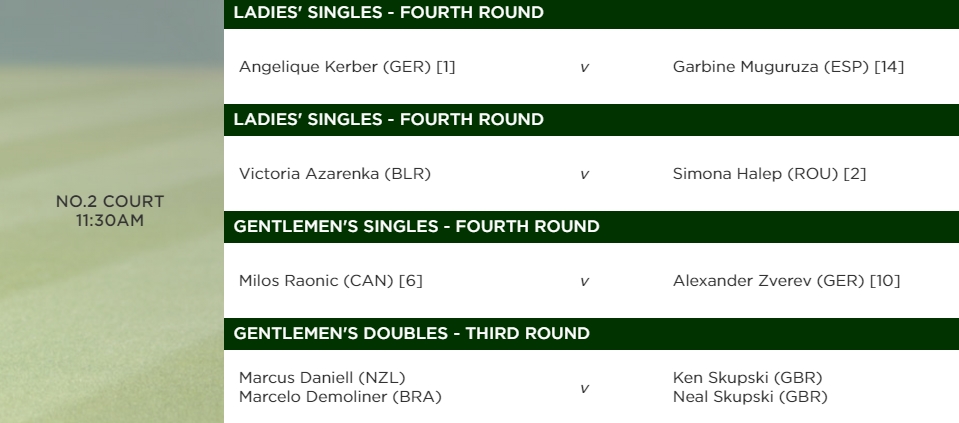The width and height of the screenshot is (959, 423).
Task: Click the "v" between Kerber and Muguruza
Action: pyautogui.click(x=584, y=68)
